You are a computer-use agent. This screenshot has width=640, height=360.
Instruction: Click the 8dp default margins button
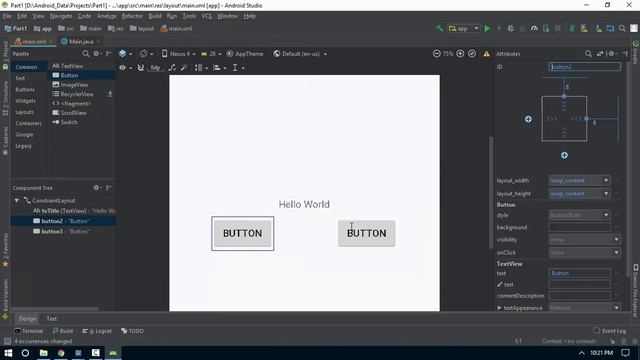point(155,68)
